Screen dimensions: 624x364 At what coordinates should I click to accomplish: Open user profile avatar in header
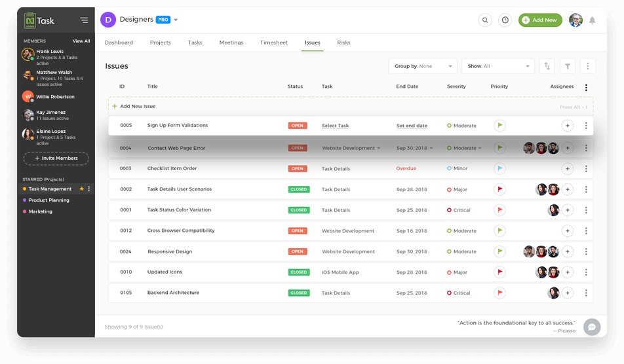coord(575,20)
